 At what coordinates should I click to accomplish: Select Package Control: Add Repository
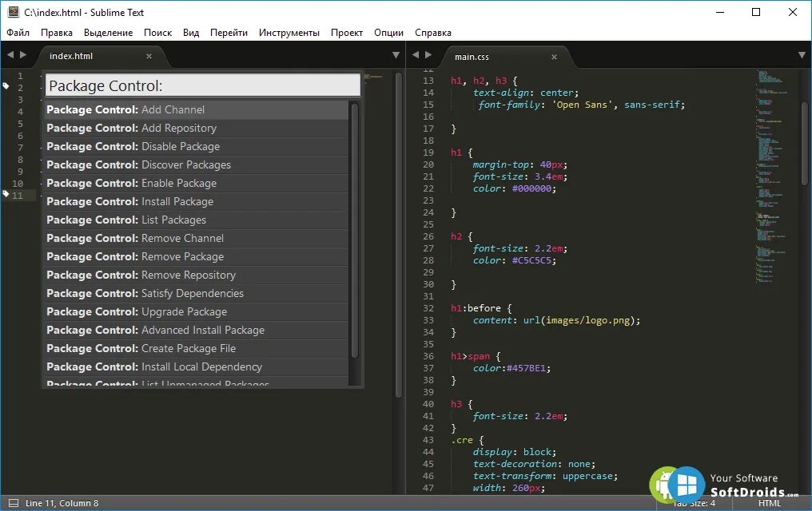coord(197,128)
